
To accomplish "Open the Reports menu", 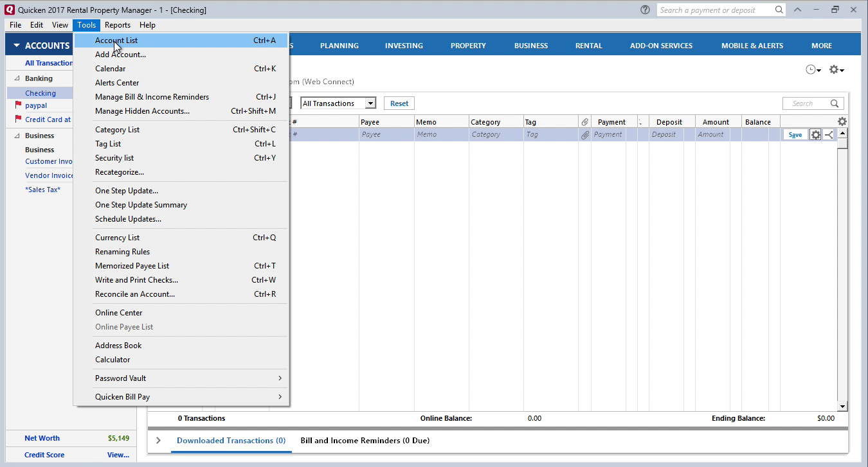I will [118, 25].
